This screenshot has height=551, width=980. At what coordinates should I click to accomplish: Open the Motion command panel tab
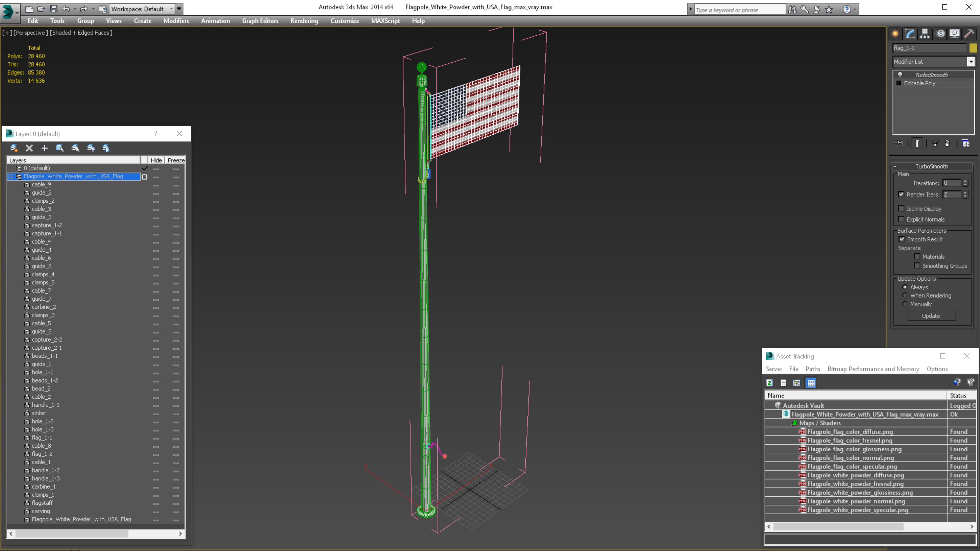tap(940, 34)
